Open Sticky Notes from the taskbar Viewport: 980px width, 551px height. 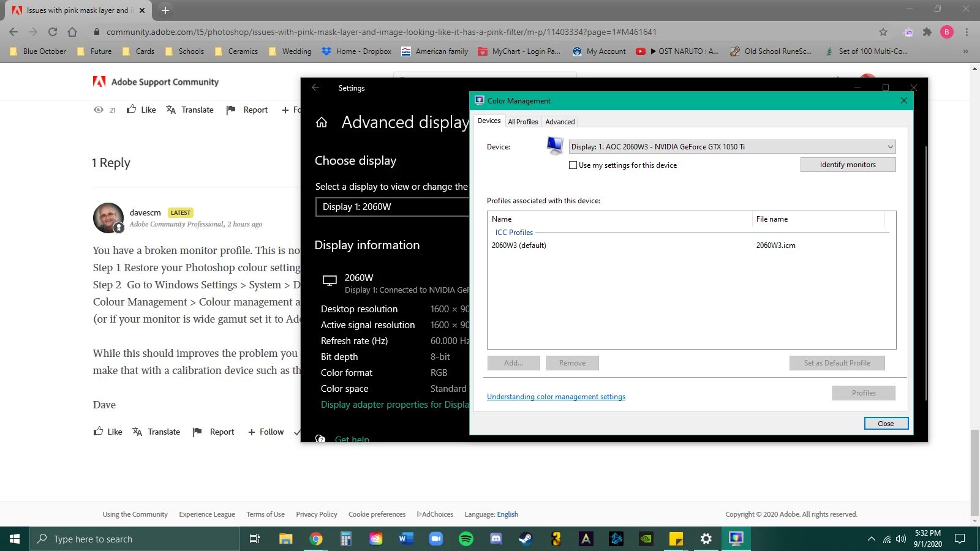(x=676, y=539)
